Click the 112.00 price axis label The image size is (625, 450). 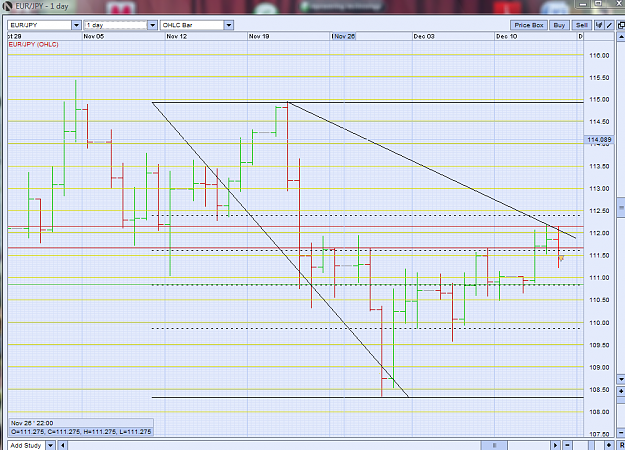(x=599, y=233)
